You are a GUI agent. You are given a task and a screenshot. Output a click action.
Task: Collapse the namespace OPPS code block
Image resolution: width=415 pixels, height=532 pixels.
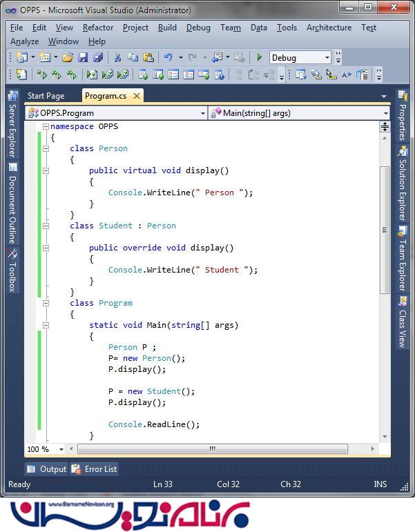tap(46, 127)
